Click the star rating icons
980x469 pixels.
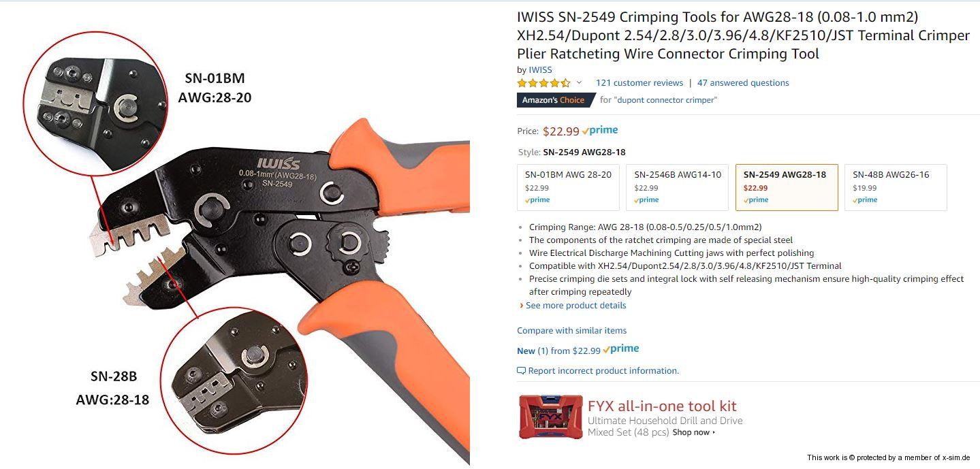coord(543,83)
